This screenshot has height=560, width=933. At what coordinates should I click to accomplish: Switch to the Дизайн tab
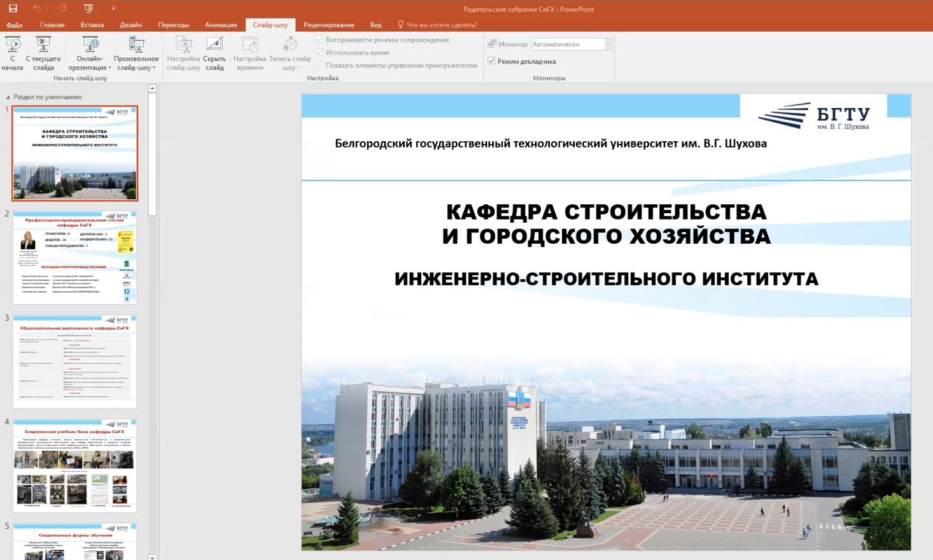point(130,25)
